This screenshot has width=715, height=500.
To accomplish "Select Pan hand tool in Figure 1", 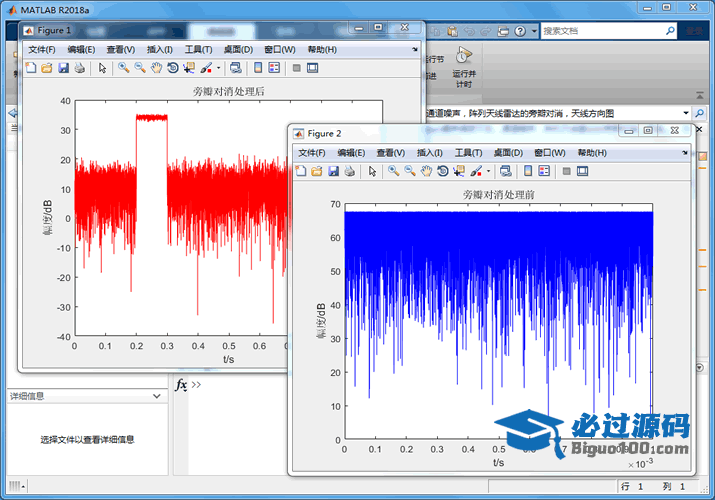I will tap(156, 68).
